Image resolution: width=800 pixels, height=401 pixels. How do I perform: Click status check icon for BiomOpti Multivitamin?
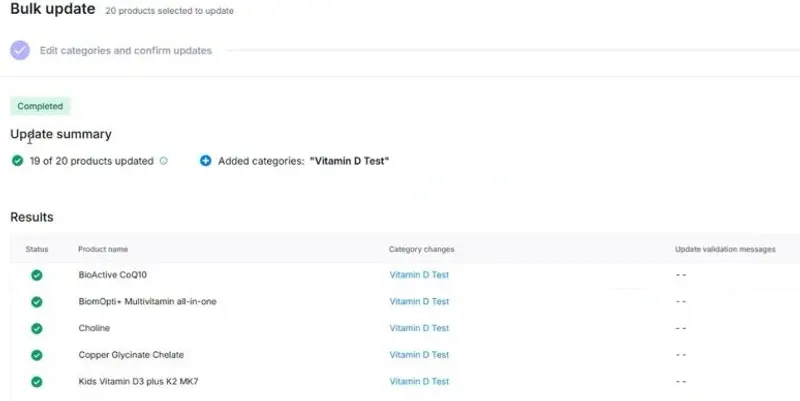[37, 302]
